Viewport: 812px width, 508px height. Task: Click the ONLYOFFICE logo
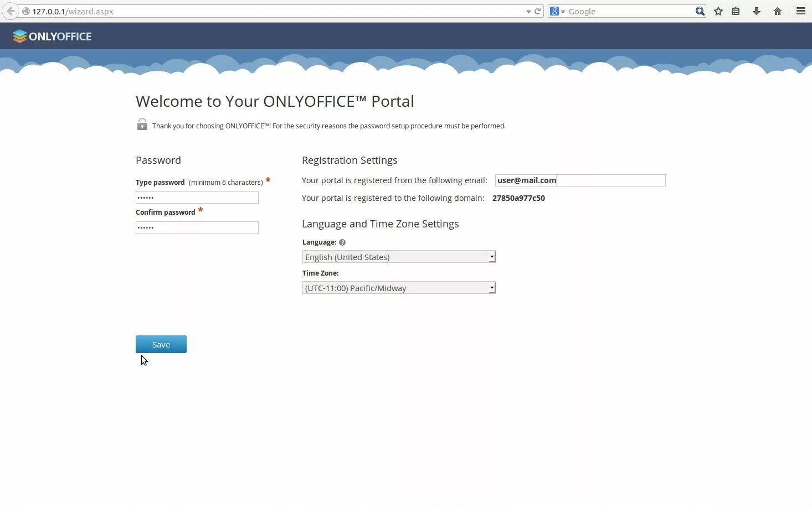click(x=52, y=37)
